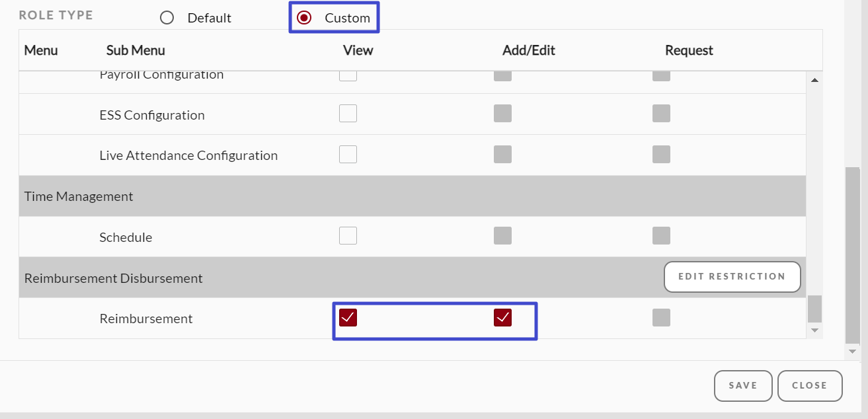
Task: Uncheck Add/Edit permission for Reimbursement
Action: (502, 318)
